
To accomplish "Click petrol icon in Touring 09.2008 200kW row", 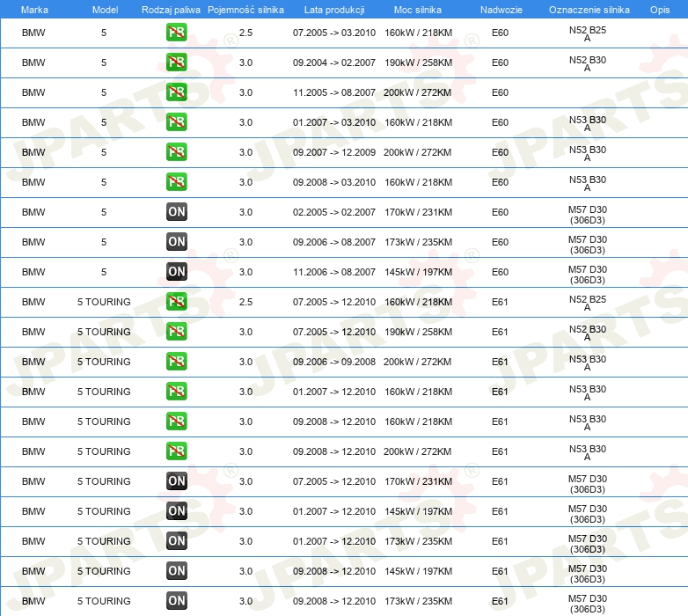I will (x=177, y=451).
